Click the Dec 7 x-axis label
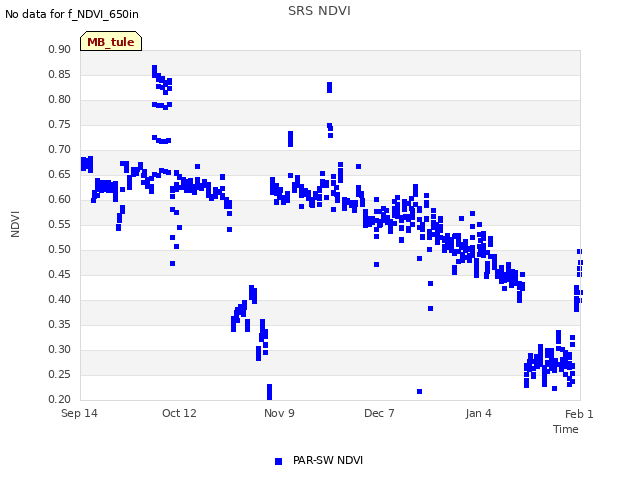 [x=379, y=413]
